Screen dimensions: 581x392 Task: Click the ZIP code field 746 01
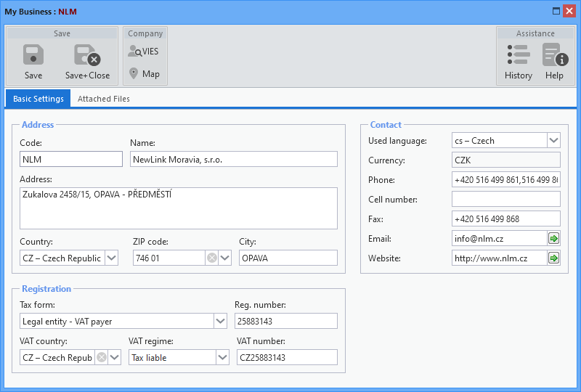[x=168, y=258]
